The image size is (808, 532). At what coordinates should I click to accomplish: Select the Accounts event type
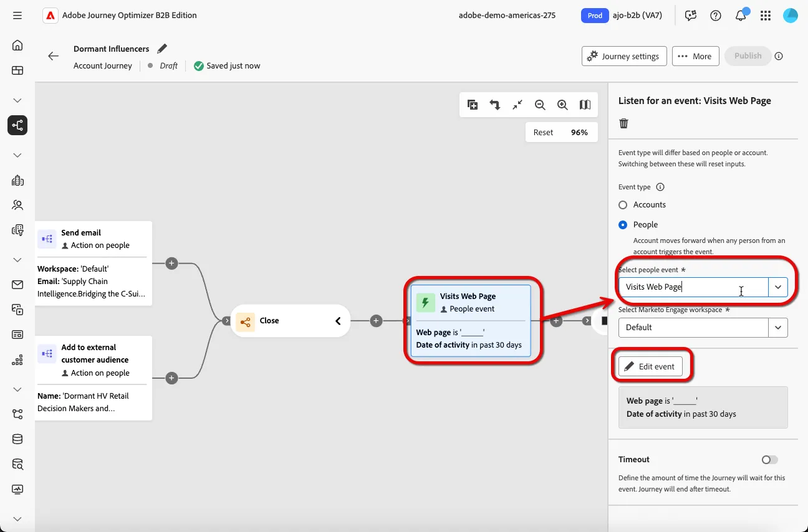623,205
